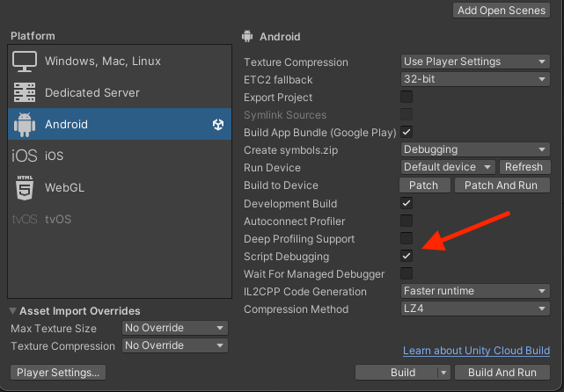
Task: Toggle the Script Debugging checkbox
Action: 407,256
